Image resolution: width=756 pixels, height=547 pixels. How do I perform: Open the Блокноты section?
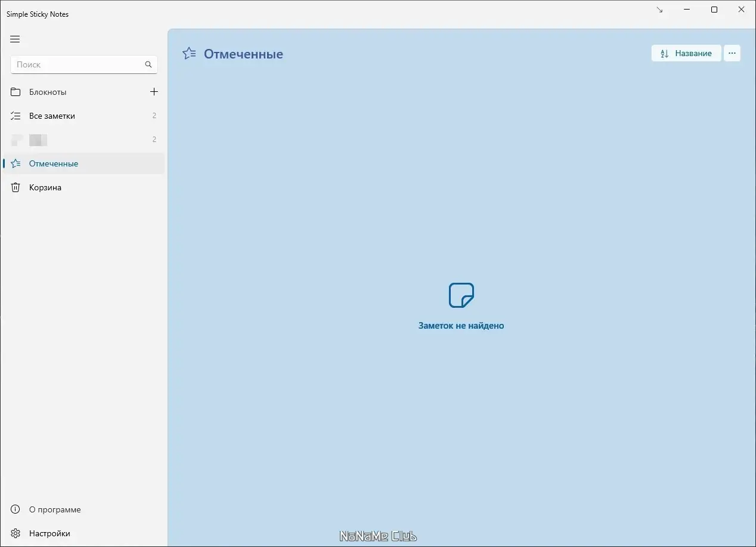click(x=84, y=92)
